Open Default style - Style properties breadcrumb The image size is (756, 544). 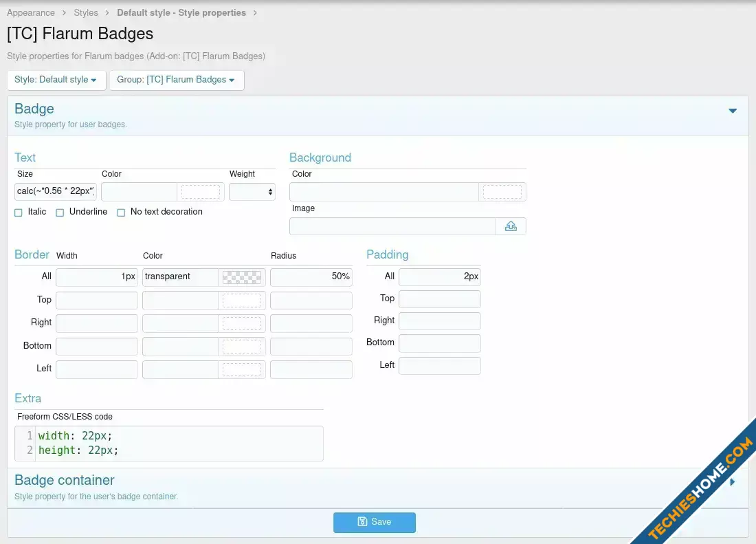[181, 12]
